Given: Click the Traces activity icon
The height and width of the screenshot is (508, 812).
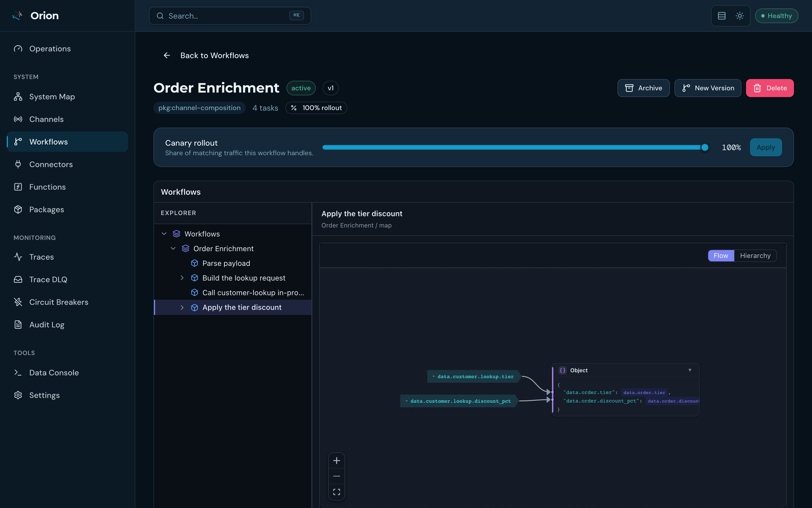Looking at the screenshot, I should tap(18, 257).
